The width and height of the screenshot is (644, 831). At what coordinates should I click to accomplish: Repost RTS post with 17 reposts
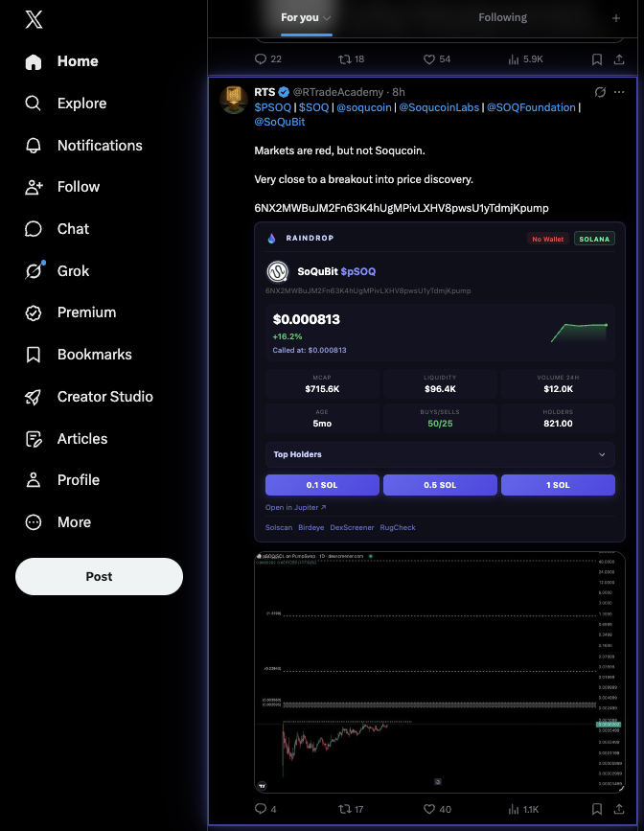coord(351,809)
